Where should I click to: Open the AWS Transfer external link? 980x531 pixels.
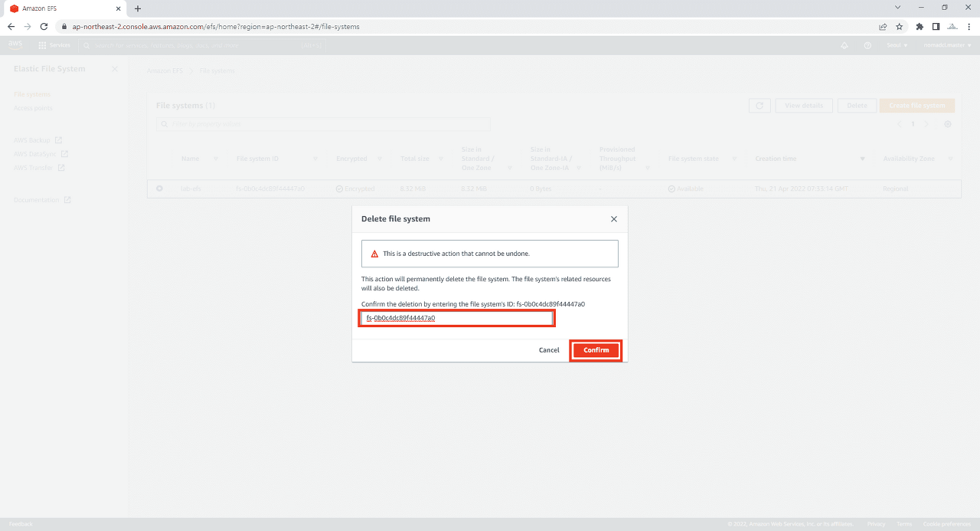pos(39,168)
